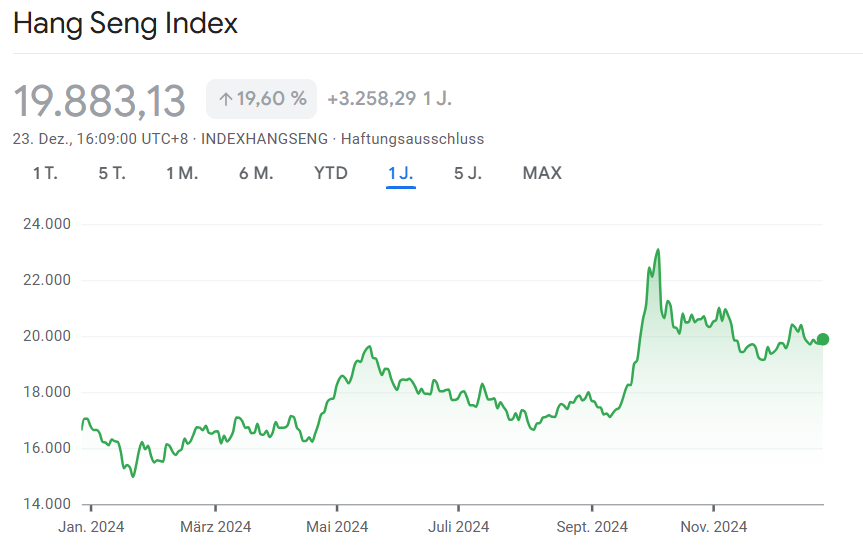Viewport: 863px width, 545px height.
Task: Click the 23. Dez., 16:09:00 UTC+8 timestamp
Action: [x=100, y=139]
